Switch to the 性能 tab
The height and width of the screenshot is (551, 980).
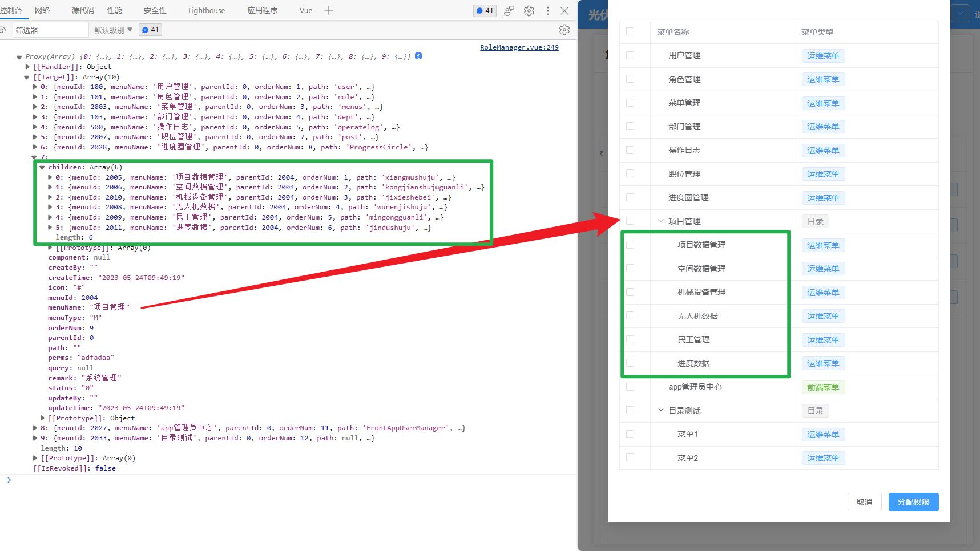point(114,10)
